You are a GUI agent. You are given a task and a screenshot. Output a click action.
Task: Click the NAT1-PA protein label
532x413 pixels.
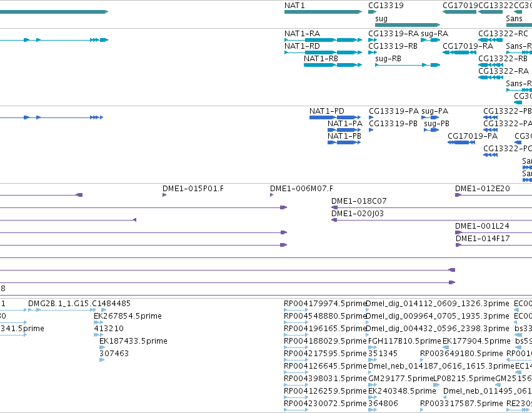pos(345,124)
